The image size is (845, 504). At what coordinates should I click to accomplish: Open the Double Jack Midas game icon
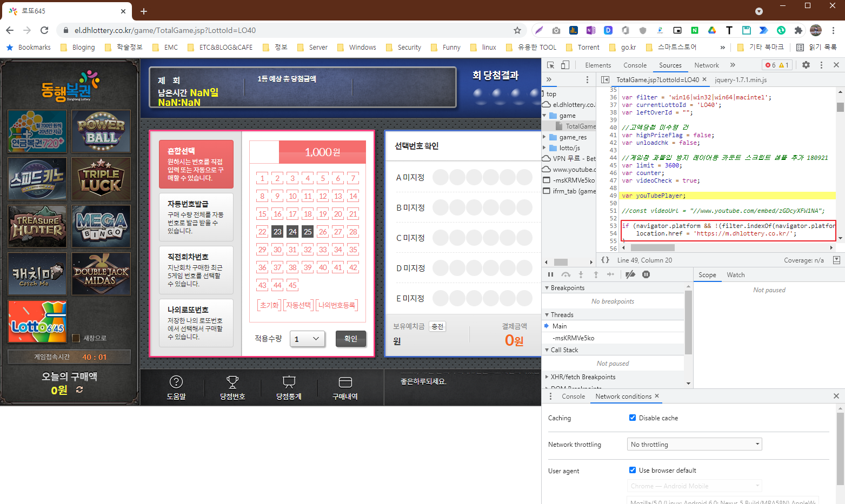[x=101, y=274]
